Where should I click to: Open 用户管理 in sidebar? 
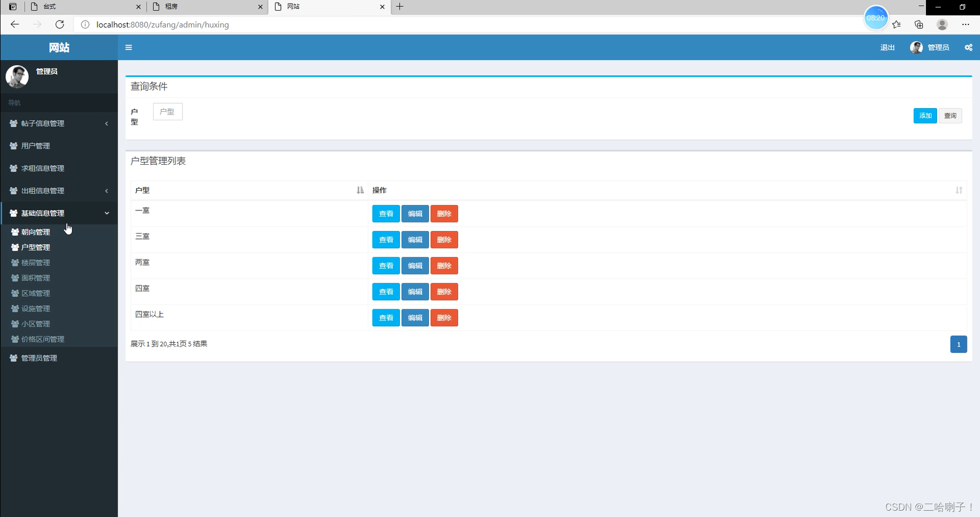click(59, 146)
